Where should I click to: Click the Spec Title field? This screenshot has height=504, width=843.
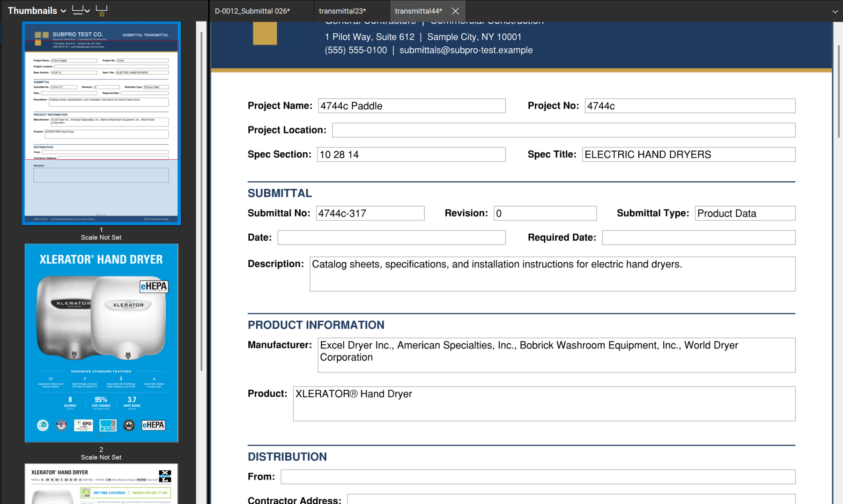coord(688,155)
